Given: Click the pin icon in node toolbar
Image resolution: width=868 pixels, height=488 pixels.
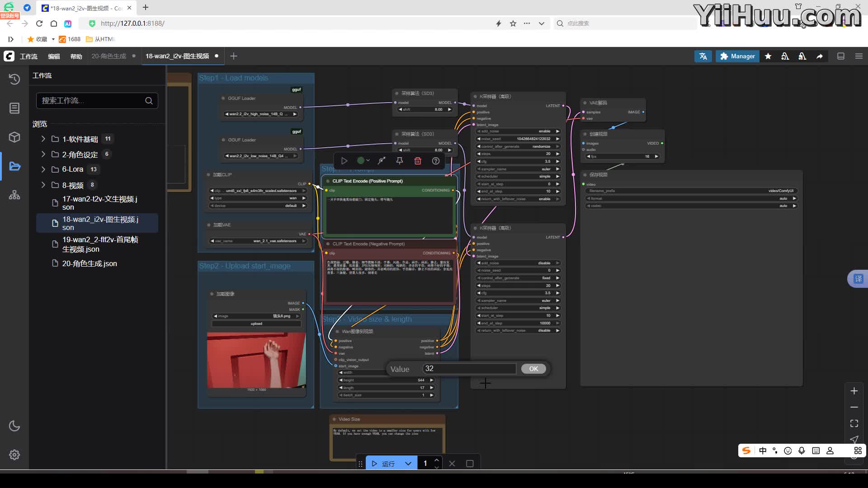Looking at the screenshot, I should [x=400, y=161].
